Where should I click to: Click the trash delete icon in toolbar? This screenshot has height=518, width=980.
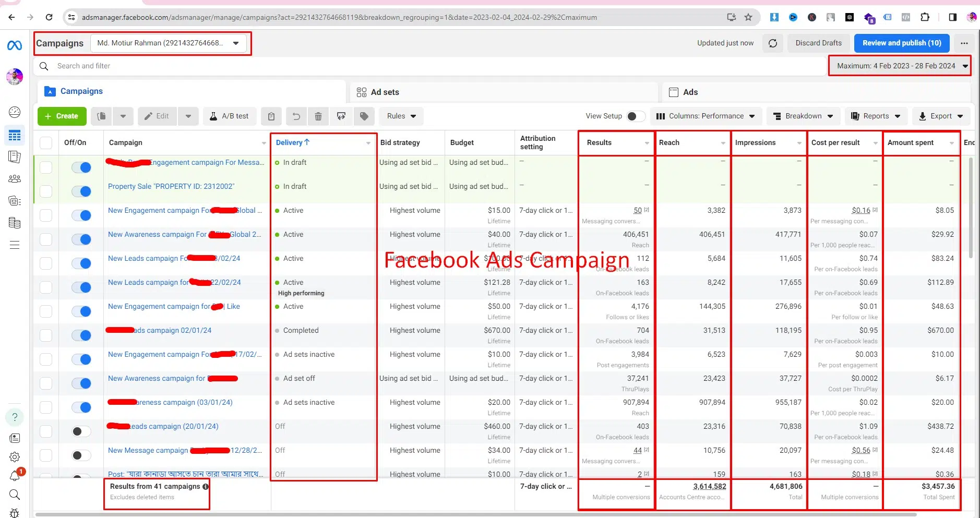pyautogui.click(x=318, y=116)
